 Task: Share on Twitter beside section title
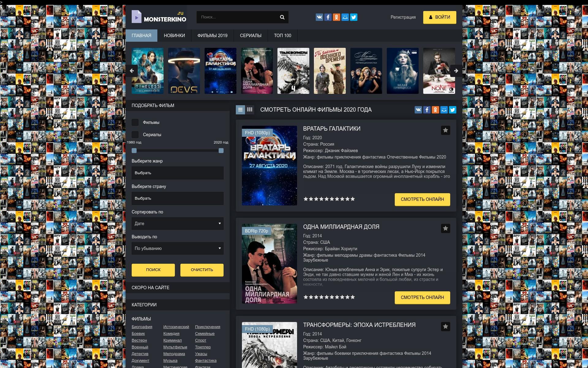pos(453,110)
